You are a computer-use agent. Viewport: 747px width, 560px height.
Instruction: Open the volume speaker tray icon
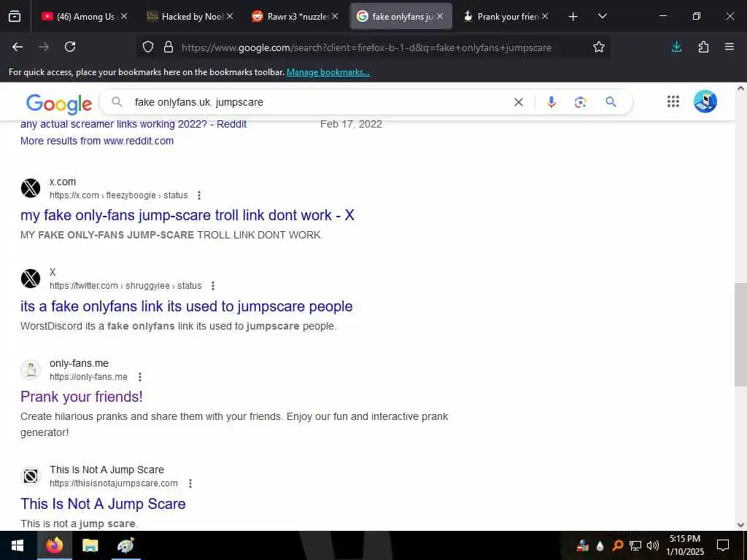pyautogui.click(x=653, y=545)
